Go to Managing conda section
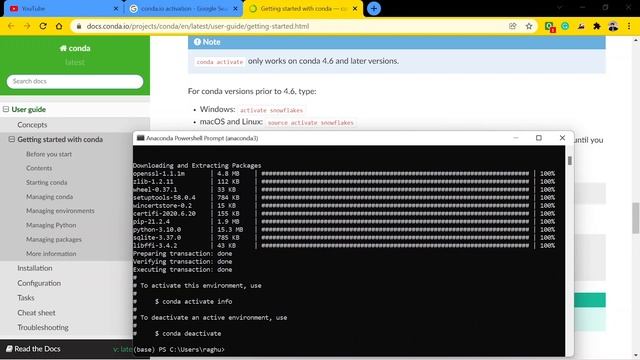 point(49,197)
